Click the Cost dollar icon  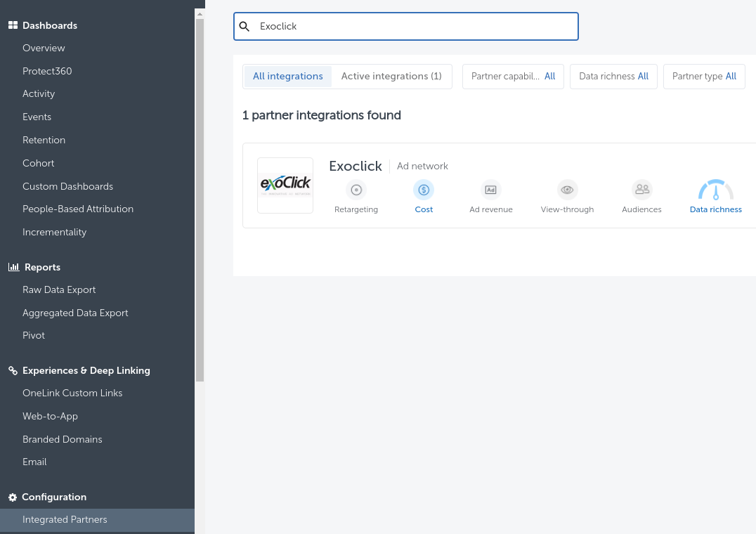pos(424,190)
